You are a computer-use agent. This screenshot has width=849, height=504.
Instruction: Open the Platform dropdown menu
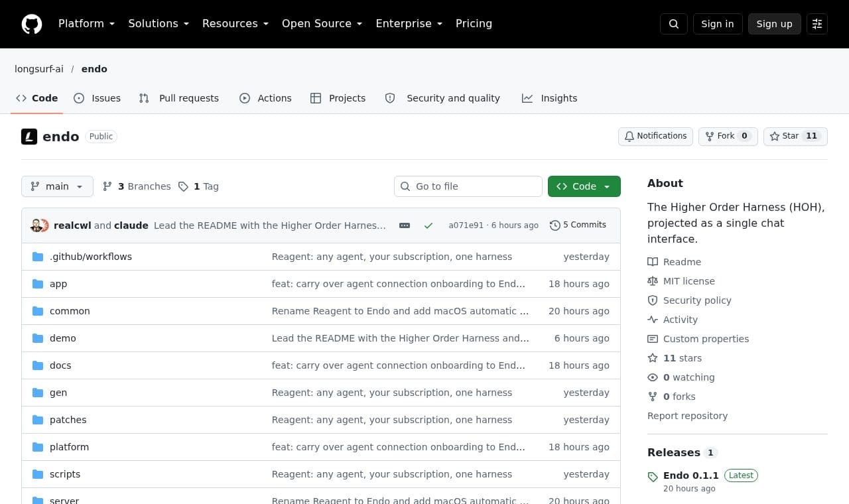click(86, 24)
